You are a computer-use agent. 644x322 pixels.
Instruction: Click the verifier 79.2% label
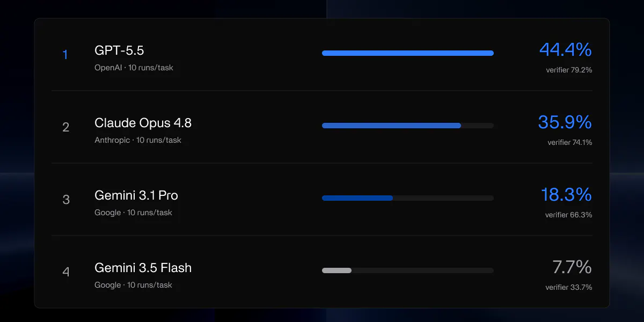point(569,70)
